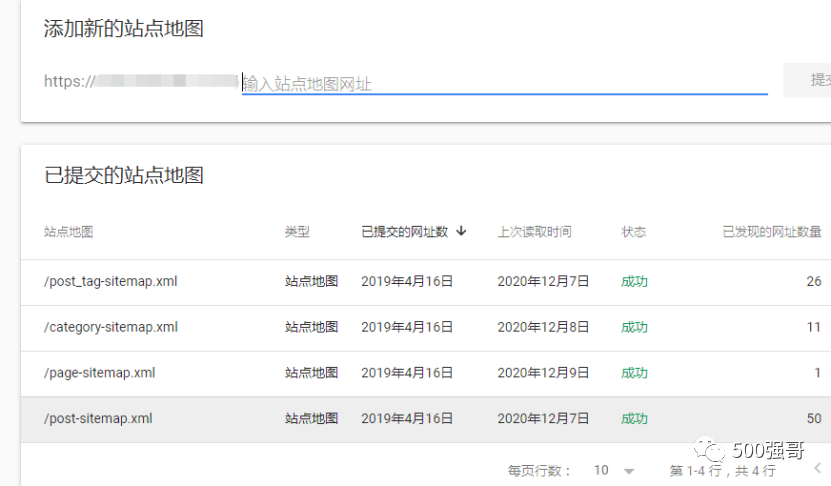Viewport: 831px width, 486px height.
Task: Click the previous page chevron
Action: point(818,468)
